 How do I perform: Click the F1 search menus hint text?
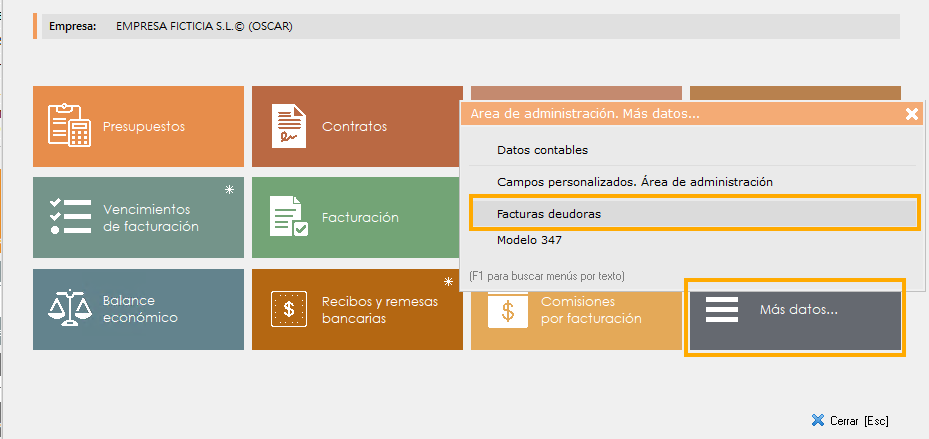pyautogui.click(x=546, y=276)
